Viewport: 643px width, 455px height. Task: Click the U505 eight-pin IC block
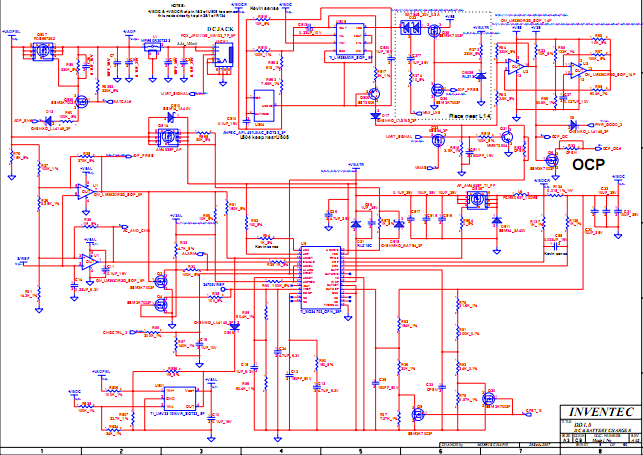tap(346, 40)
